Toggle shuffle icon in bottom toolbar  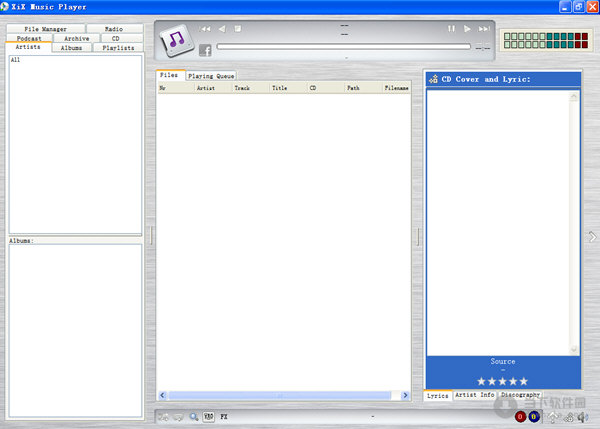(x=164, y=417)
